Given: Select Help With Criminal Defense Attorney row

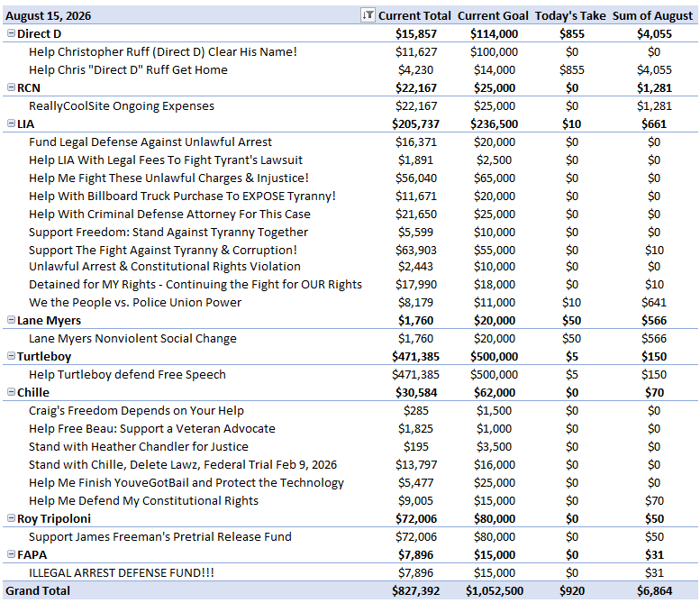Looking at the screenshot, I should (x=169, y=214).
